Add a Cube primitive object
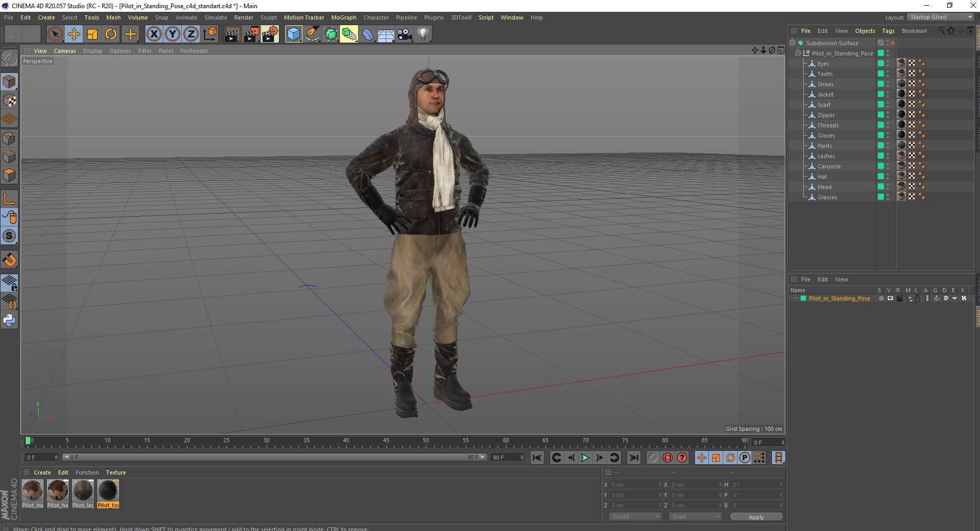Screen dimensions: 980x531 [x=294, y=34]
